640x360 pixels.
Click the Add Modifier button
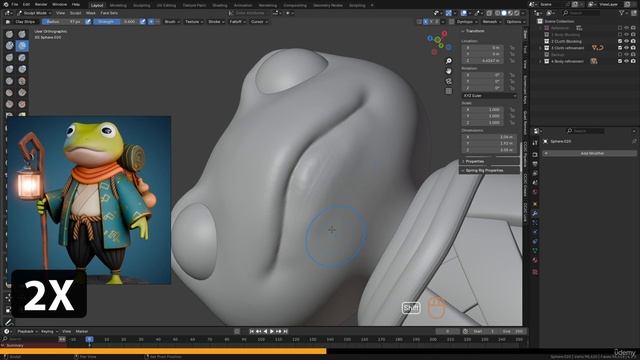[x=589, y=153]
